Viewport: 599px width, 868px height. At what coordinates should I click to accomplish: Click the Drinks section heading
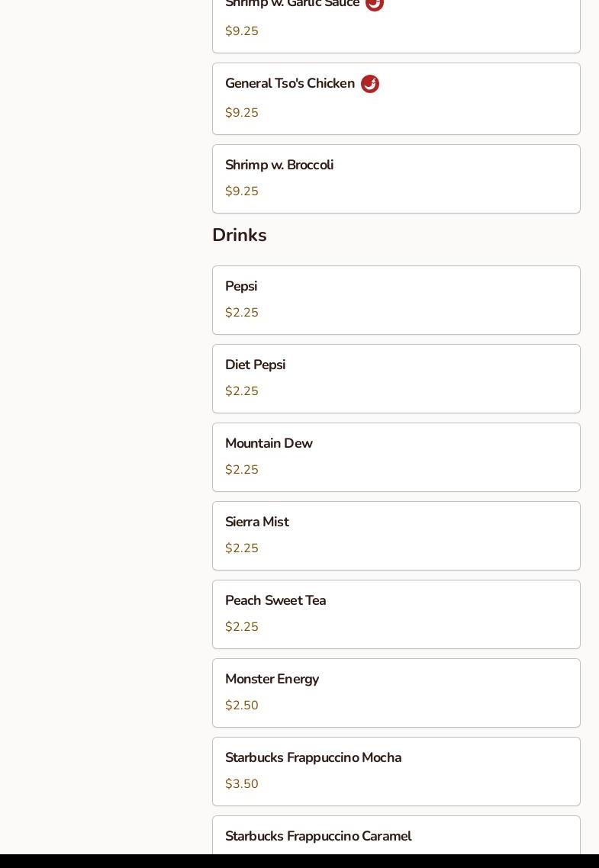(x=240, y=236)
